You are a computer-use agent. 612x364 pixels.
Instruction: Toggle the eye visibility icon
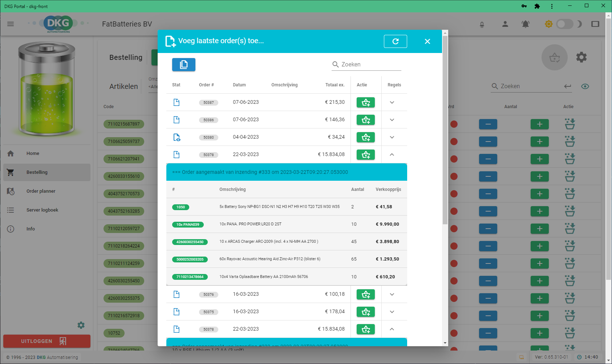pyautogui.click(x=585, y=86)
